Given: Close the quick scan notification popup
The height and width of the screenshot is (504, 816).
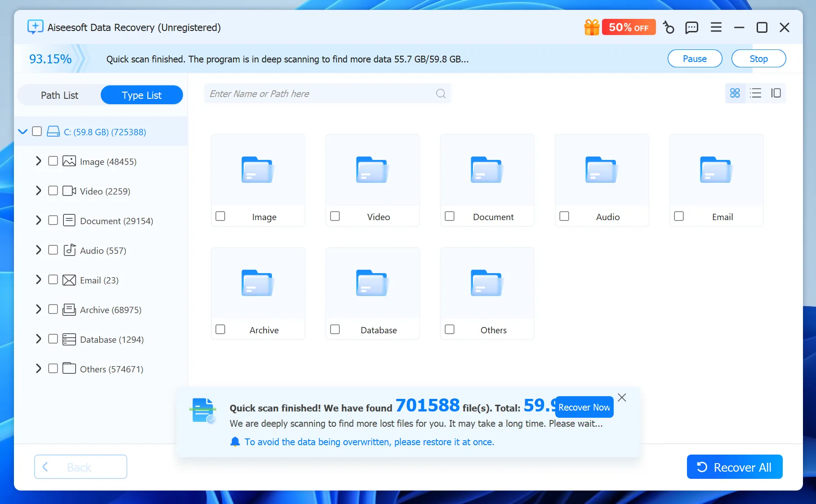Looking at the screenshot, I should point(622,397).
